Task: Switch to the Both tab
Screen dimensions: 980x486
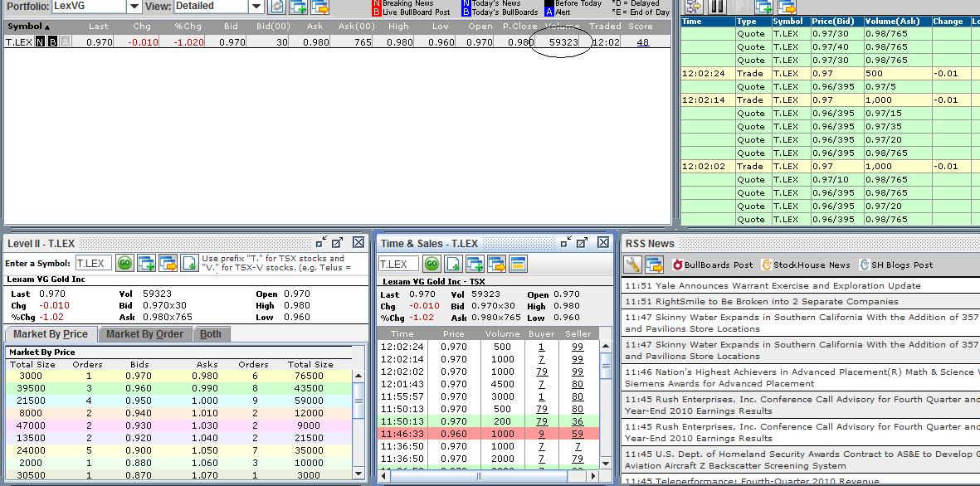Action: (x=211, y=333)
